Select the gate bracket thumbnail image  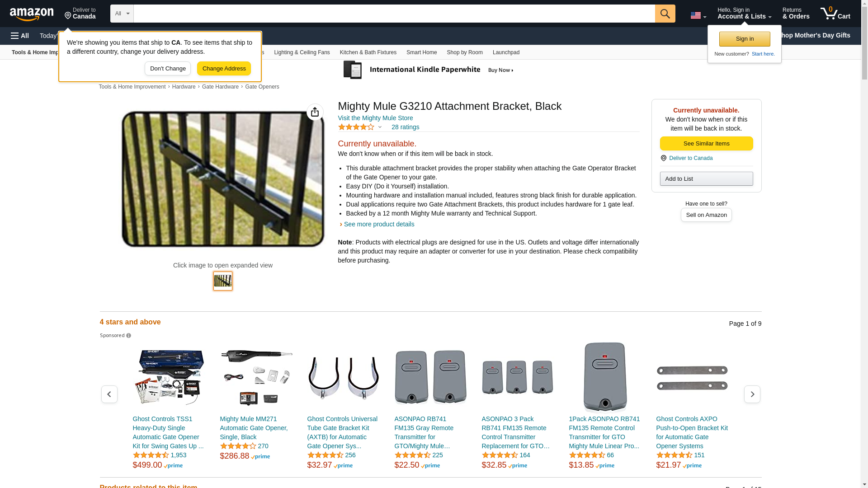tap(222, 281)
